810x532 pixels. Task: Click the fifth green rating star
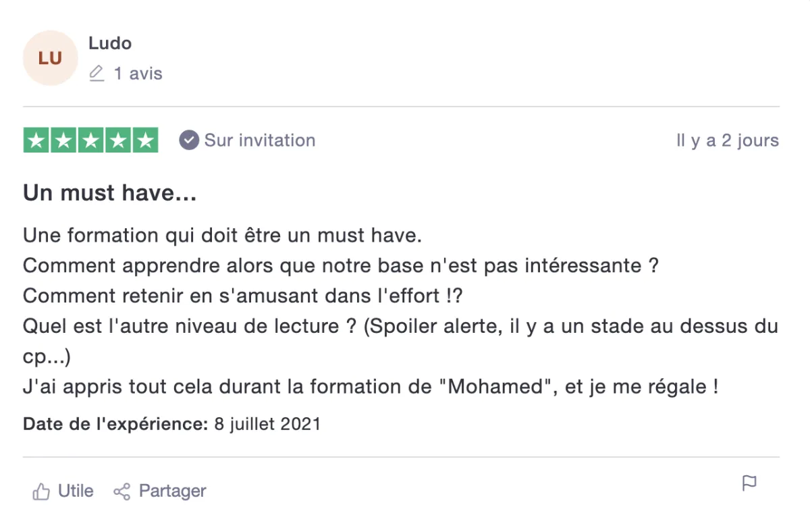(145, 140)
